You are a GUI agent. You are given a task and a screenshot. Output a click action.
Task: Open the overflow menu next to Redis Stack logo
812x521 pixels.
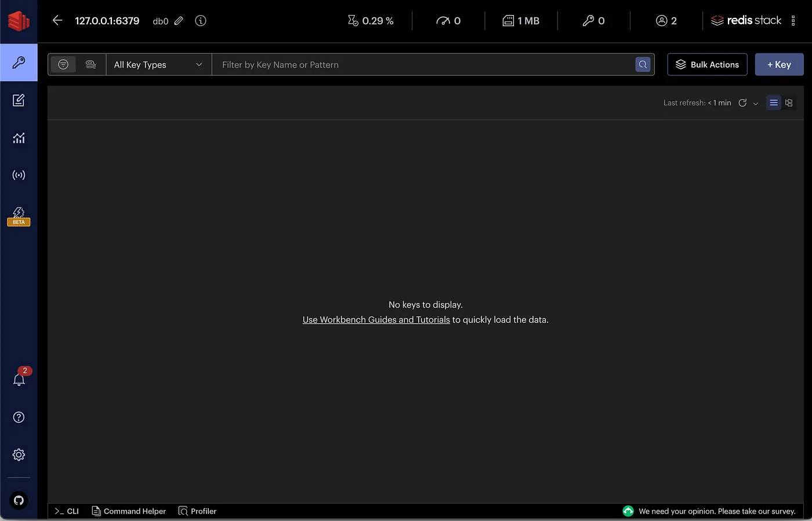[x=793, y=20]
